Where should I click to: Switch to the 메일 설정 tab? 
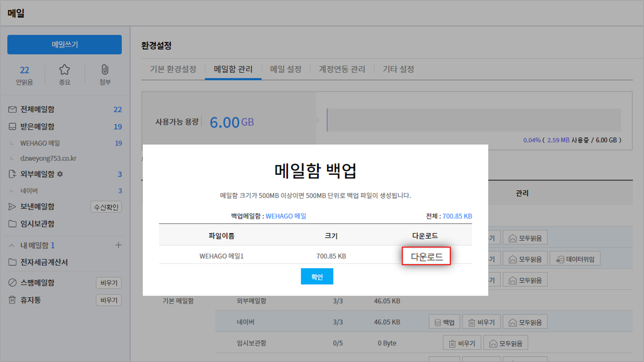click(x=286, y=69)
